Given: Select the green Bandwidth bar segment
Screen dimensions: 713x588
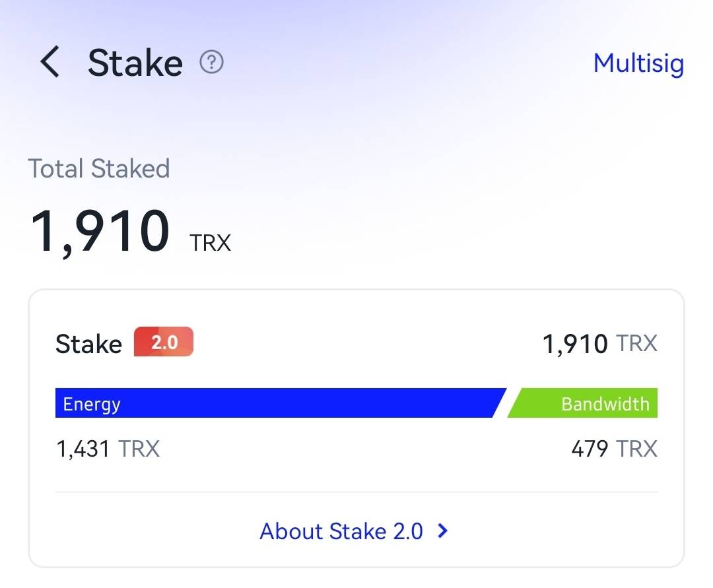Looking at the screenshot, I should point(582,403).
